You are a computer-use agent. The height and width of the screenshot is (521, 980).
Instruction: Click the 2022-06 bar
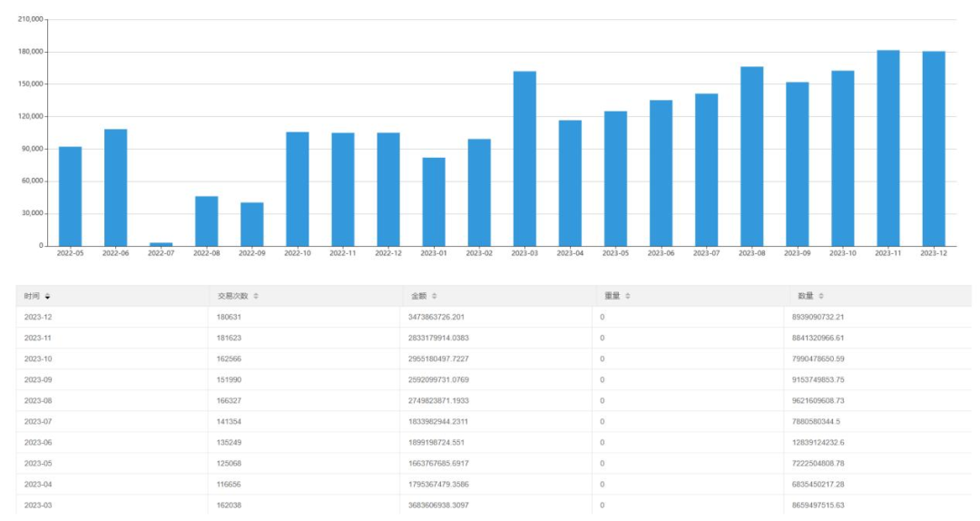pos(115,188)
